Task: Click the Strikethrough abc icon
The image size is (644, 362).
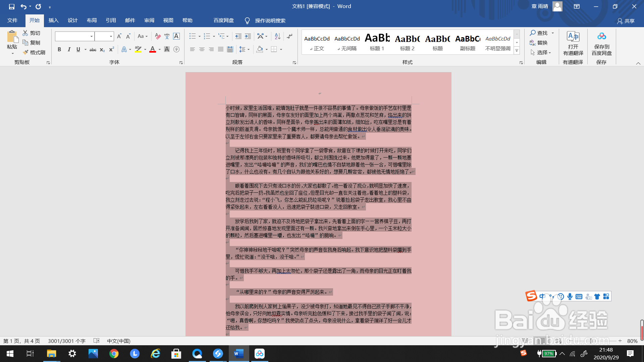Action: pyautogui.click(x=93, y=50)
